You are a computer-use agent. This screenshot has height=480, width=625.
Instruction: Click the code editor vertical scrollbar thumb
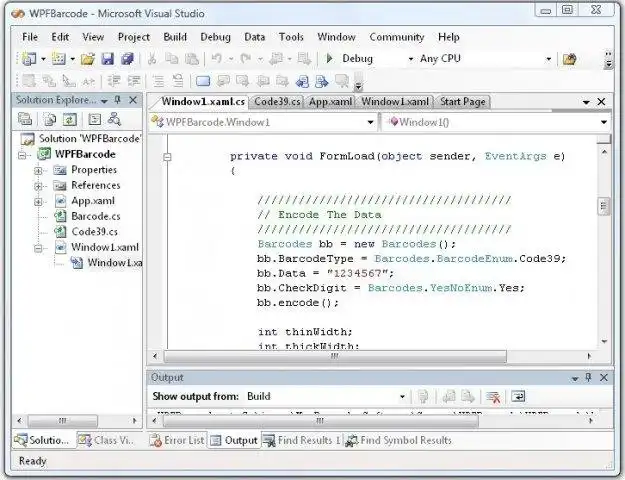pos(604,206)
